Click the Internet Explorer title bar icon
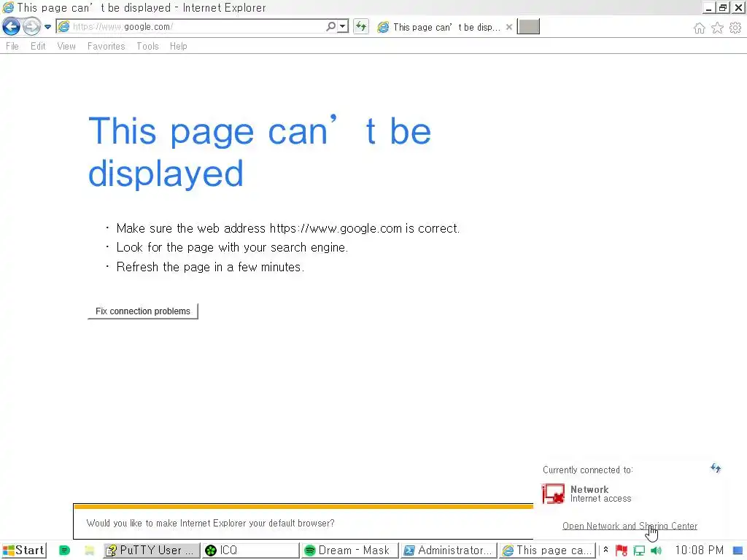Image resolution: width=747 pixels, height=560 pixels. click(8, 7)
